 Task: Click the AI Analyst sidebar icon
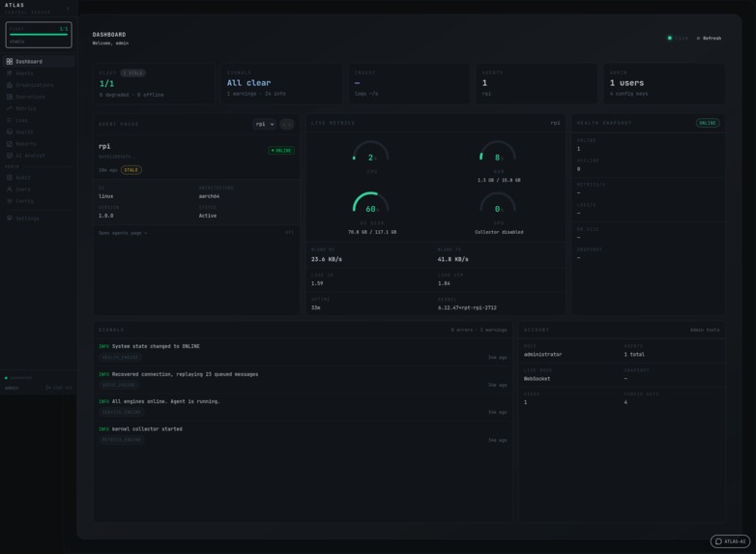click(x=9, y=156)
